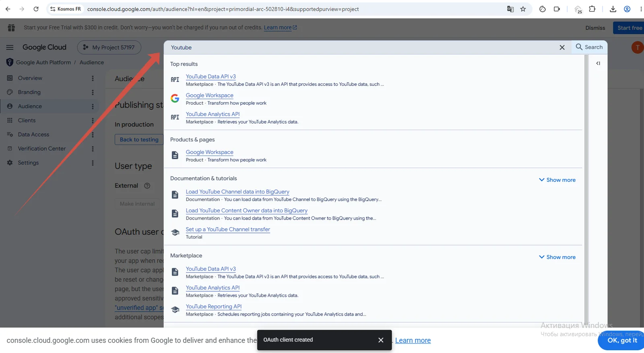Open Clients options three-dot menu
644x353 pixels.
click(x=93, y=120)
